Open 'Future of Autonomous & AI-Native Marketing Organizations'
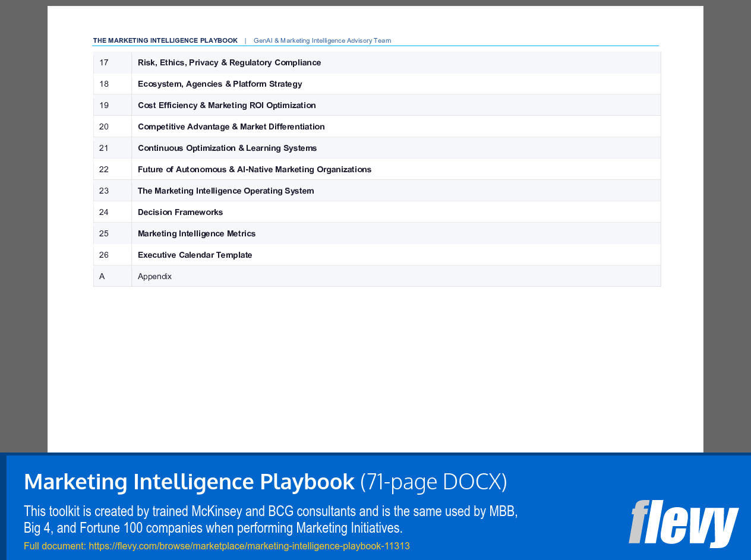Viewport: 751px width, 560px height. (254, 169)
